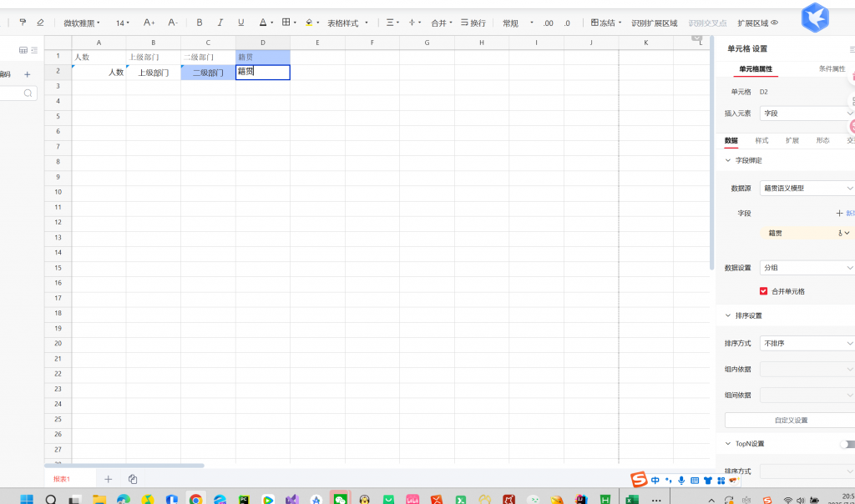Click the underline formatting icon

tap(241, 23)
